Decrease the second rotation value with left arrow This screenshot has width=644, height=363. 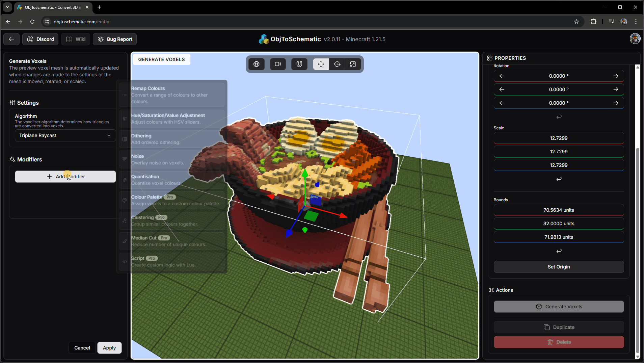(502, 89)
